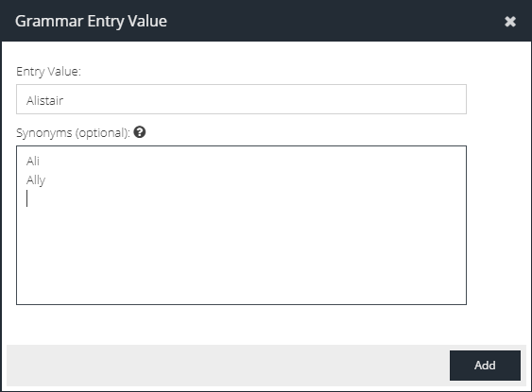Image resolution: width=532 pixels, height=392 pixels.
Task: Select the 'Synonyms (optional):' label
Action: click(x=73, y=132)
